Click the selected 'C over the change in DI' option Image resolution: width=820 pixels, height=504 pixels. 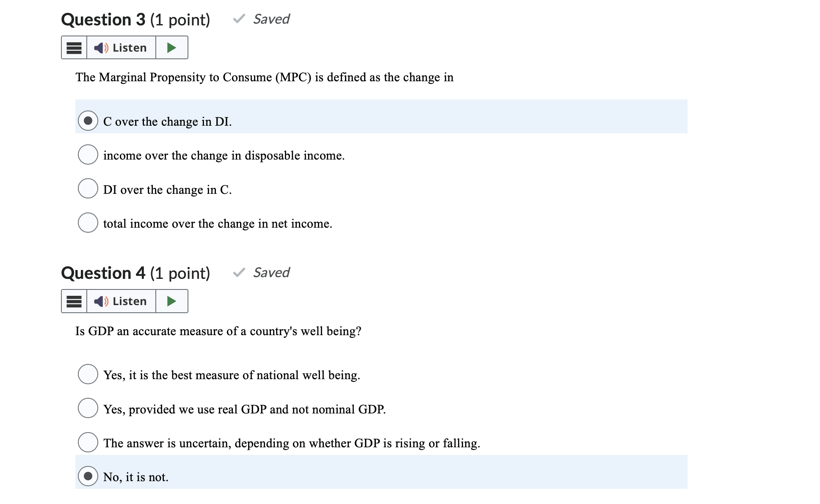(x=88, y=121)
